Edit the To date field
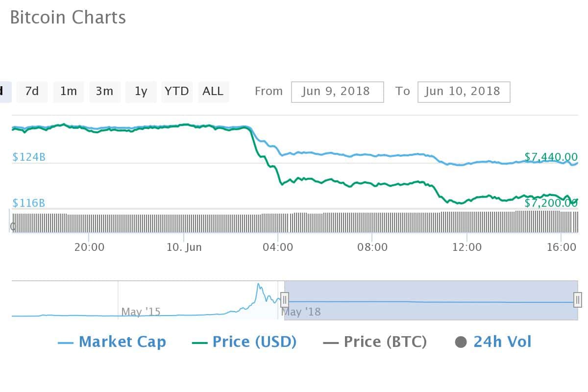The height and width of the screenshot is (392, 588). tap(464, 92)
